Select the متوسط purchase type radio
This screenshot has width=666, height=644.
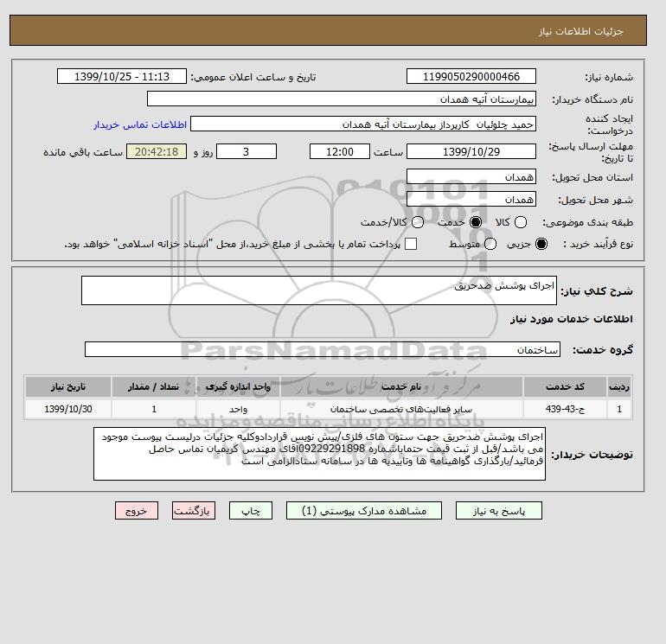[x=490, y=244]
